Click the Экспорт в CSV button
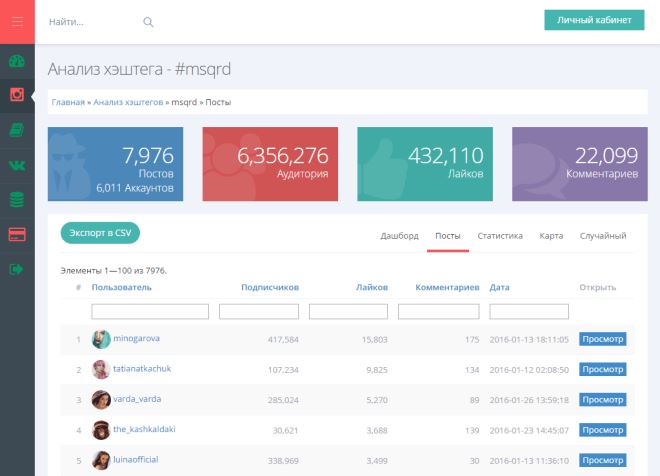This screenshot has width=660, height=476. pos(100,233)
